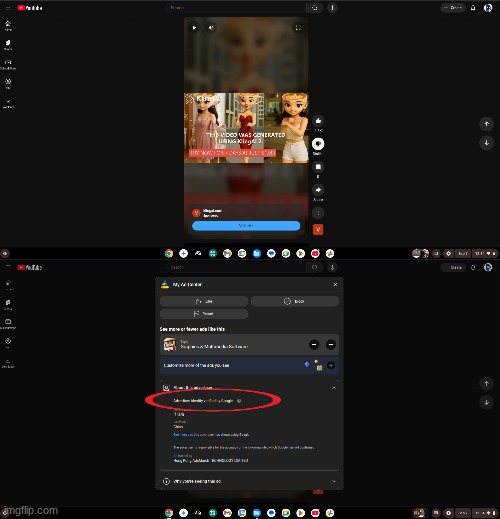Click the Report button in My Ad Center
Screen dimensions: 500x519
click(204, 314)
